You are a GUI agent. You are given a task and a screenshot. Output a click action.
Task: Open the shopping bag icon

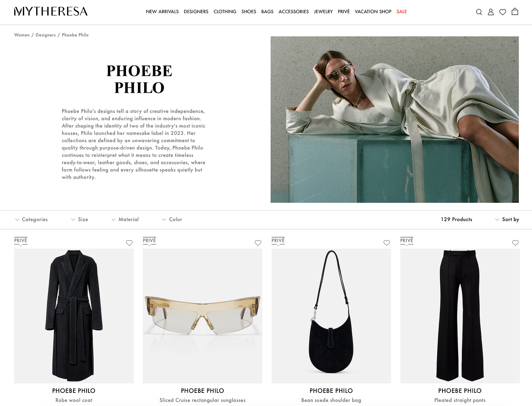(515, 12)
